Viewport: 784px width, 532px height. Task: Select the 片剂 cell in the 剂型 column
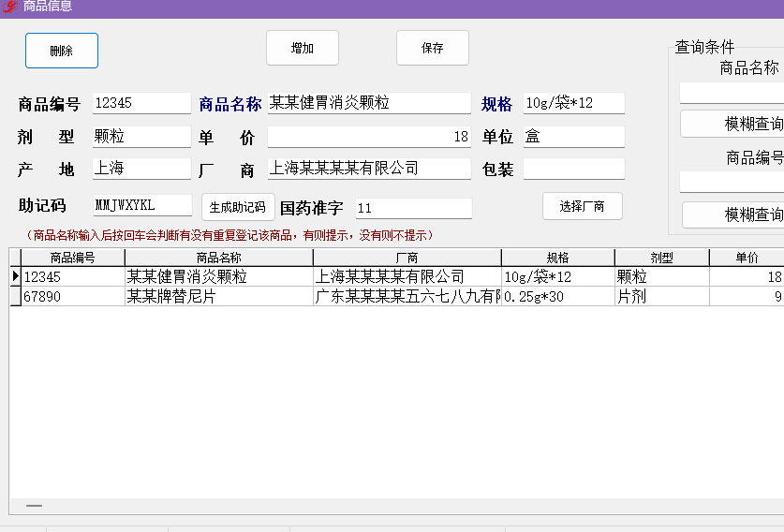tap(662, 296)
